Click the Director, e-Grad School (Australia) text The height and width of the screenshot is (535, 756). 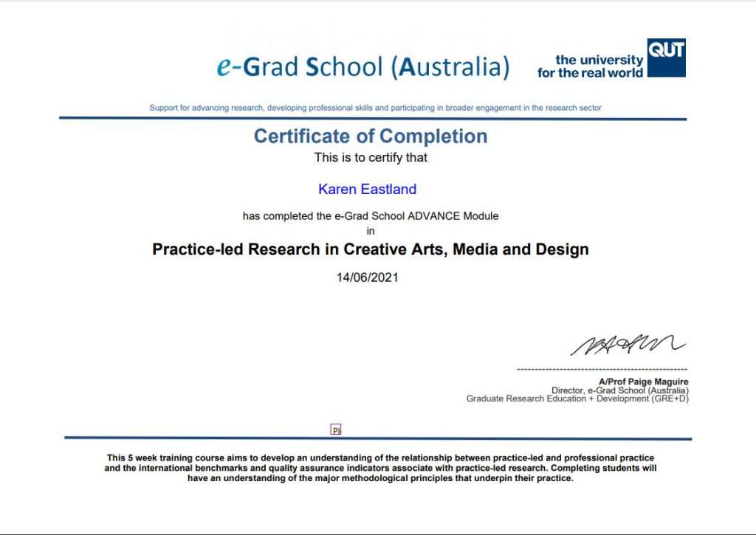[x=619, y=390]
